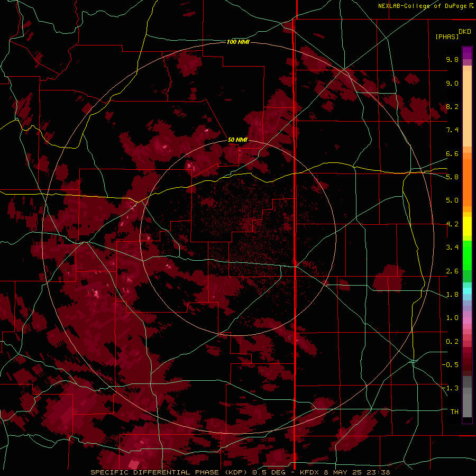
Task: Click the 6.6 value on color scale
Action: coord(452,153)
